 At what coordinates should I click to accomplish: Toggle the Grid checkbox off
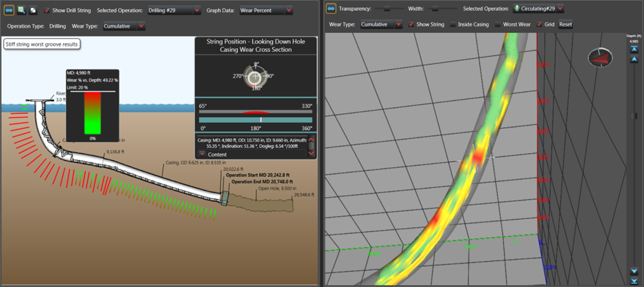pos(539,25)
